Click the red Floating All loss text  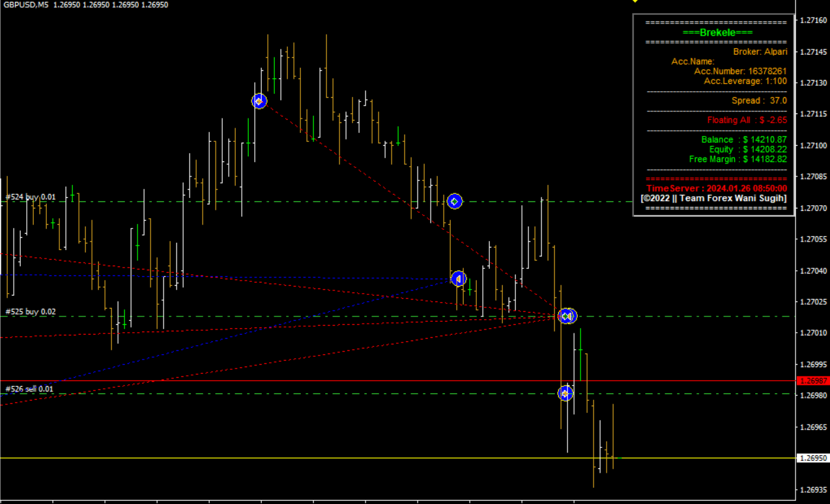click(x=747, y=120)
